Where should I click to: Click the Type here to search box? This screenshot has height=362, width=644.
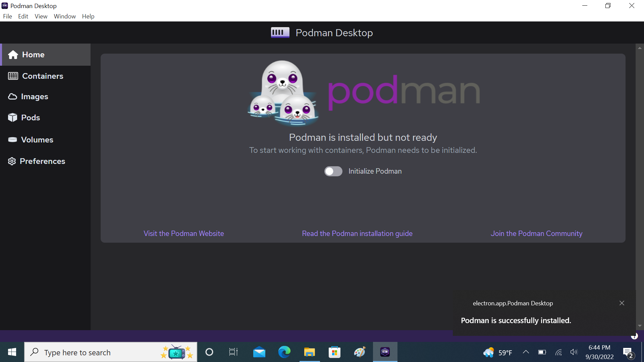pyautogui.click(x=111, y=352)
